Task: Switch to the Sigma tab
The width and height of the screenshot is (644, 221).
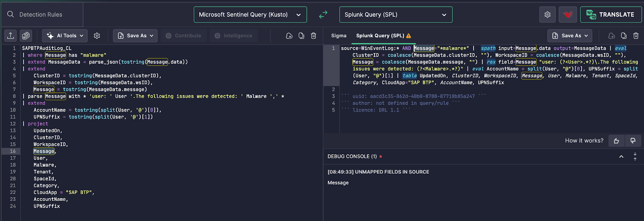Action: (339, 36)
